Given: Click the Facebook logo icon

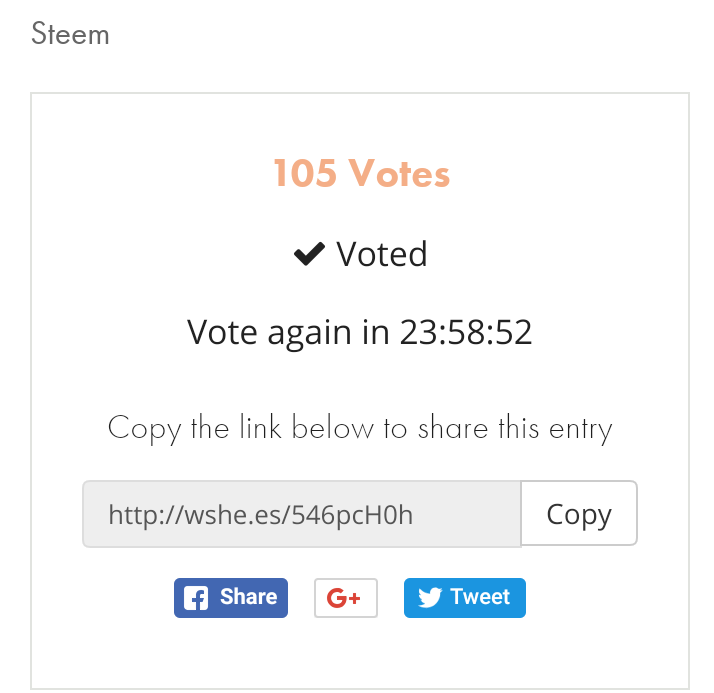Looking at the screenshot, I should (x=196, y=597).
